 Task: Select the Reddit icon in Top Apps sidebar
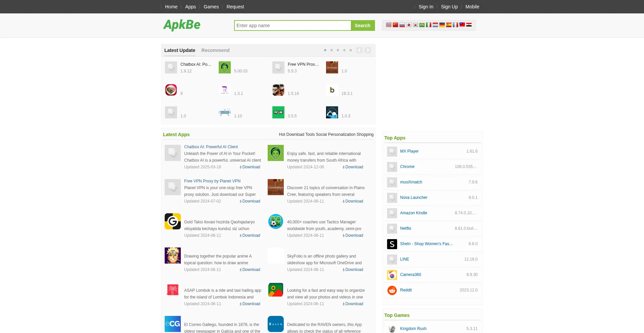coord(391,290)
